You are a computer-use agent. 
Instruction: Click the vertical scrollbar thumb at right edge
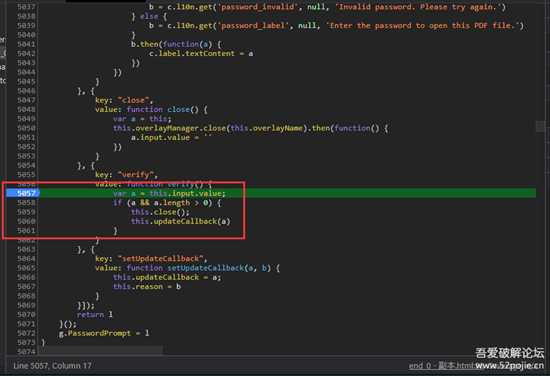click(x=541, y=126)
